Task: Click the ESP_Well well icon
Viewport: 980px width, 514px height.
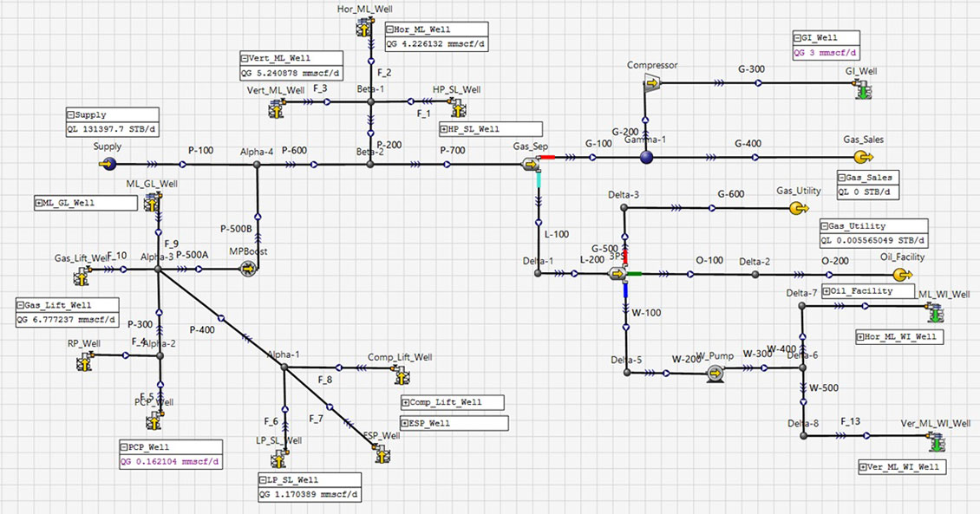Action: [380, 453]
